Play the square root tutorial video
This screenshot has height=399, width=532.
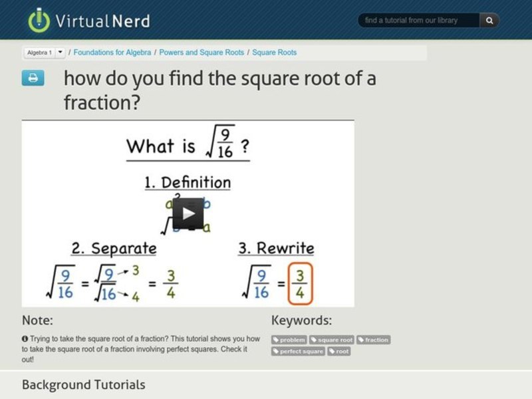pyautogui.click(x=188, y=211)
